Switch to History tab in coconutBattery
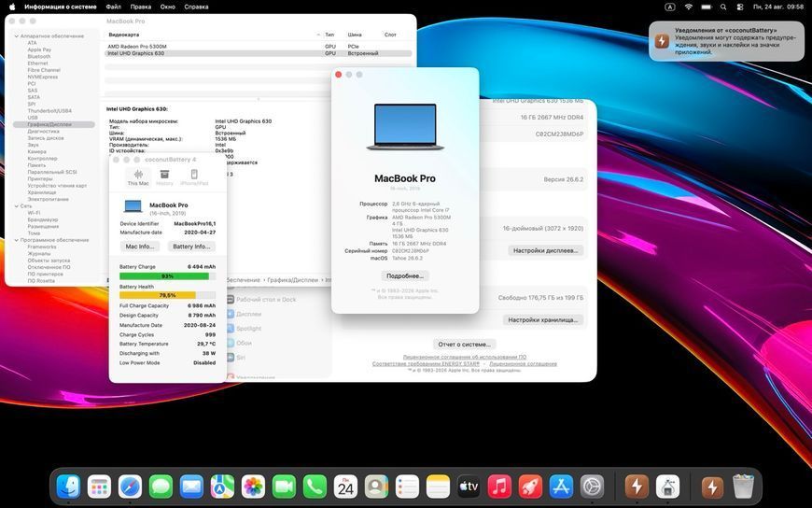Screen dimensions: 812x508 click(164, 177)
